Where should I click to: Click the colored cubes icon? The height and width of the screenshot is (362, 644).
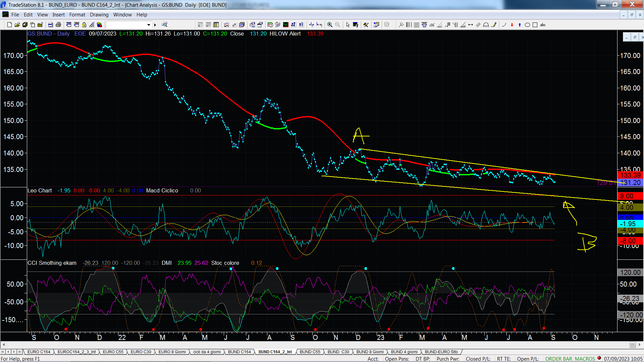coord(99,25)
